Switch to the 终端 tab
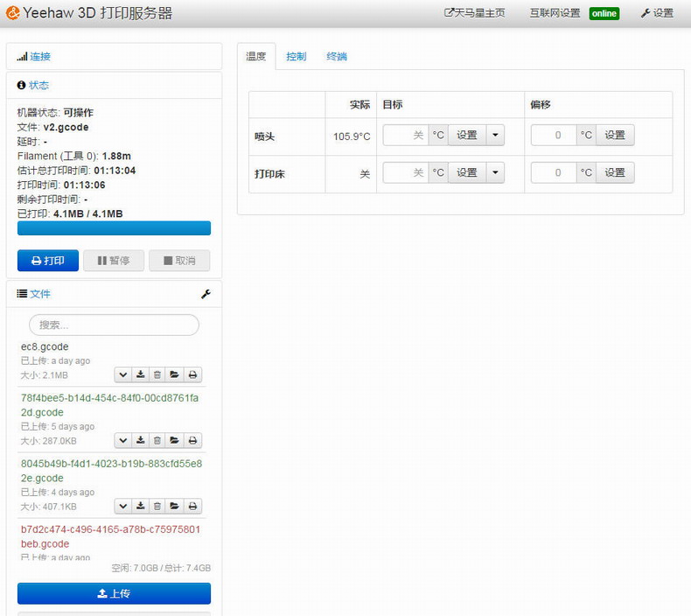 point(336,57)
